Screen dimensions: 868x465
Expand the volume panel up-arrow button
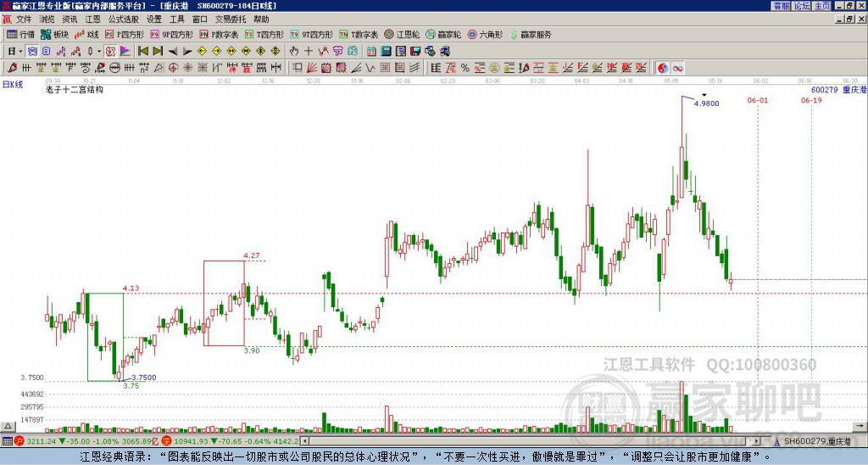click(7, 426)
